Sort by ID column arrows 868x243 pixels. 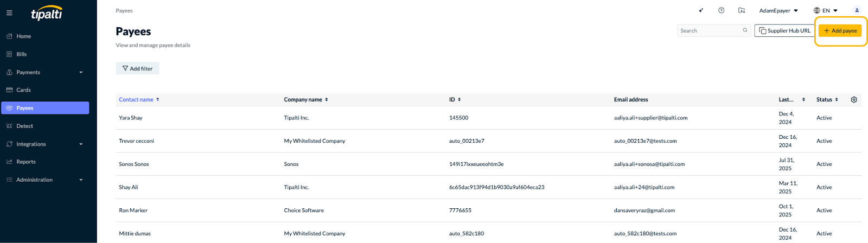(459, 99)
